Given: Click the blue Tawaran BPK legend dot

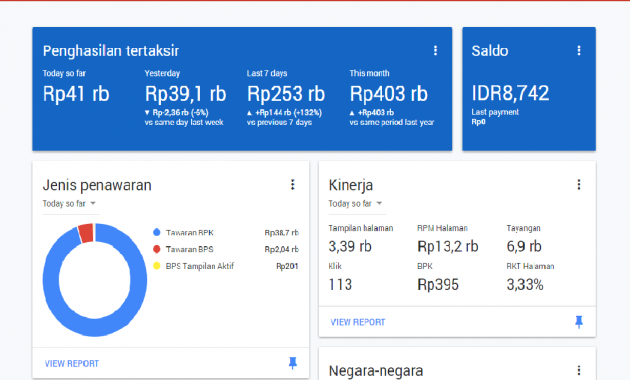Looking at the screenshot, I should click(x=157, y=232).
